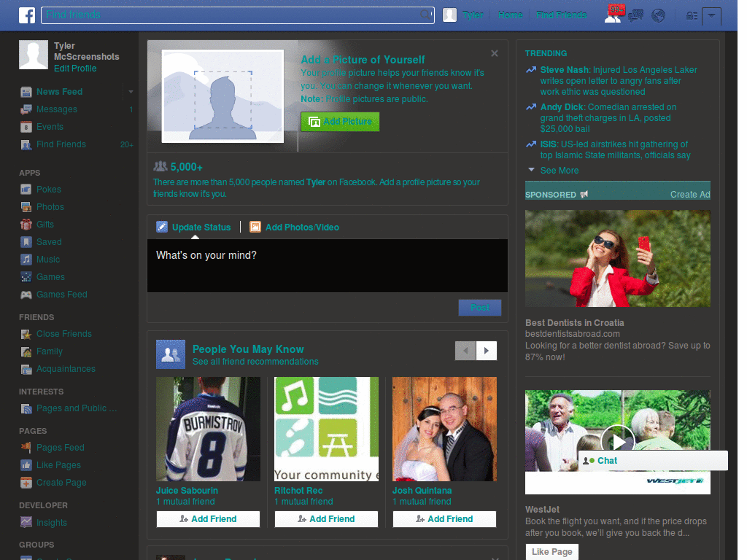
Task: Open Close Friends list
Action: tap(64, 334)
